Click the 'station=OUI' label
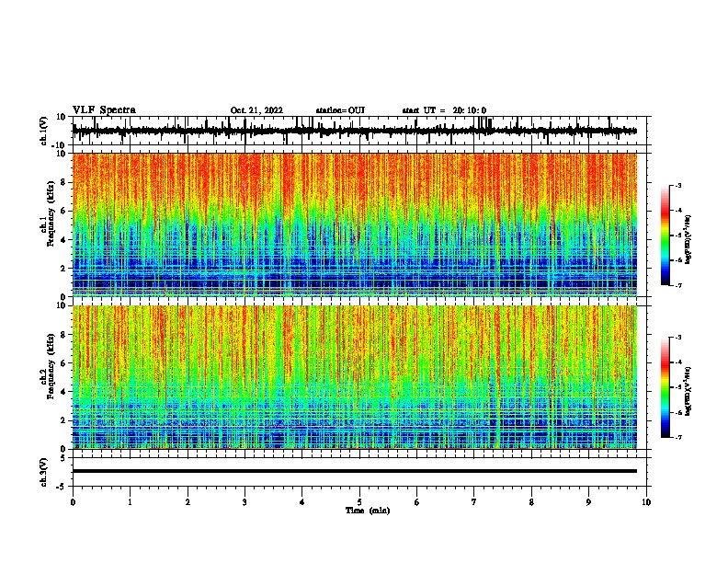Image resolution: width=728 pixels, height=563 pixels. point(340,110)
